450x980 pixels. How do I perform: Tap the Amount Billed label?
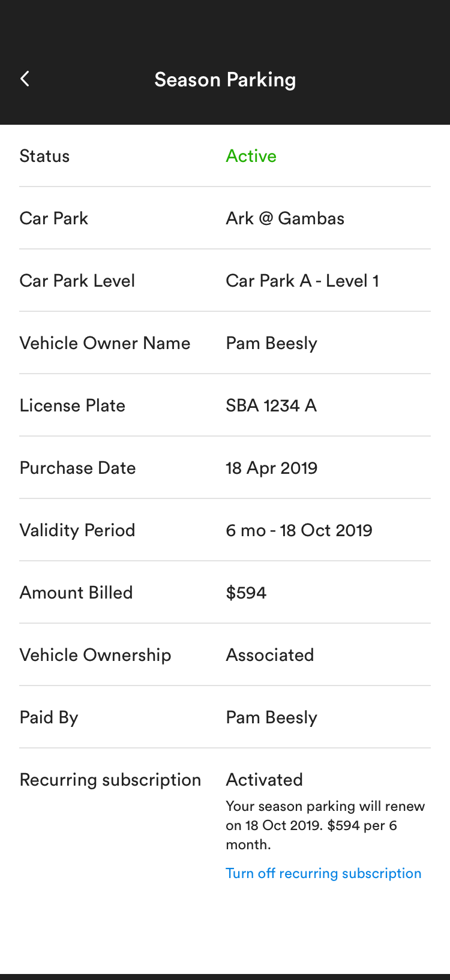(x=76, y=593)
